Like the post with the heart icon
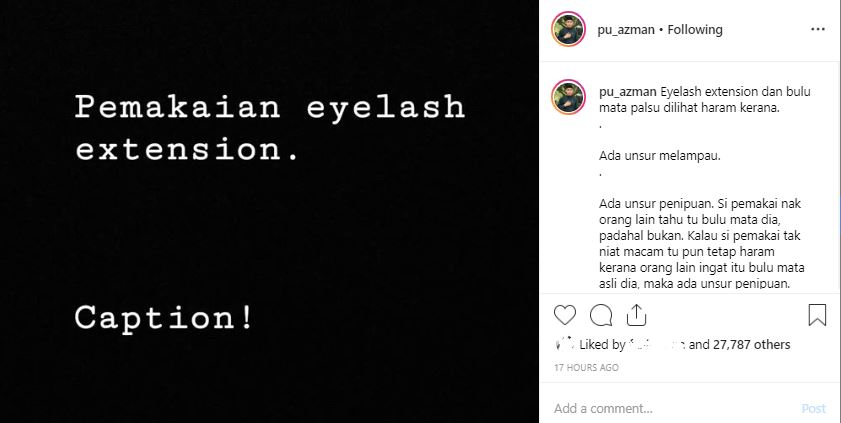The height and width of the screenshot is (423, 841). point(565,316)
